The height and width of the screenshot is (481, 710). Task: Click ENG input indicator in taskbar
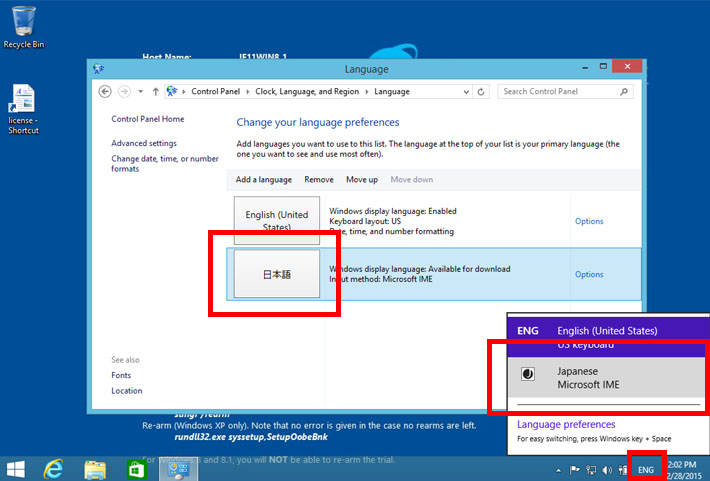coord(646,469)
